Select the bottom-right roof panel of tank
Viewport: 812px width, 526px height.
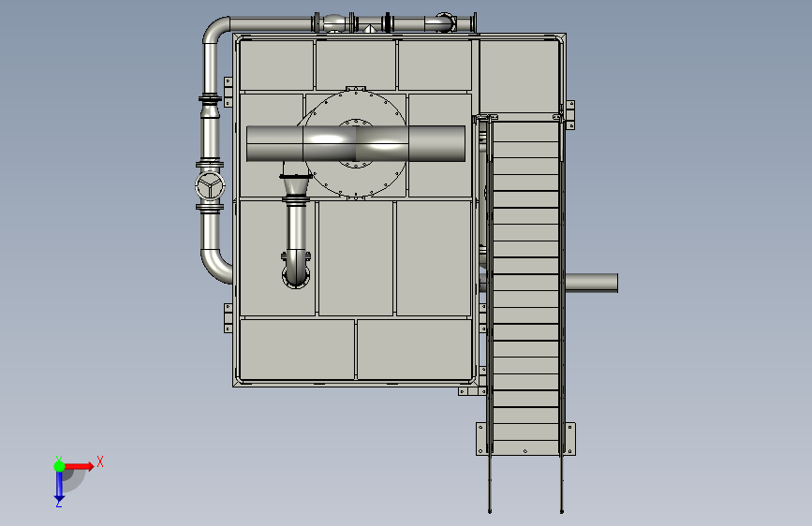click(414, 349)
